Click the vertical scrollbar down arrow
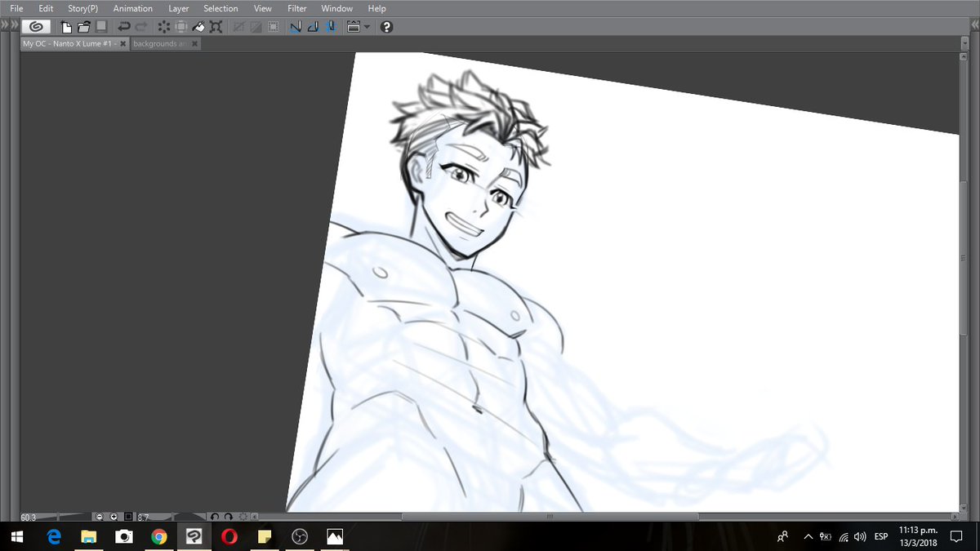The width and height of the screenshot is (980, 551). [x=964, y=507]
